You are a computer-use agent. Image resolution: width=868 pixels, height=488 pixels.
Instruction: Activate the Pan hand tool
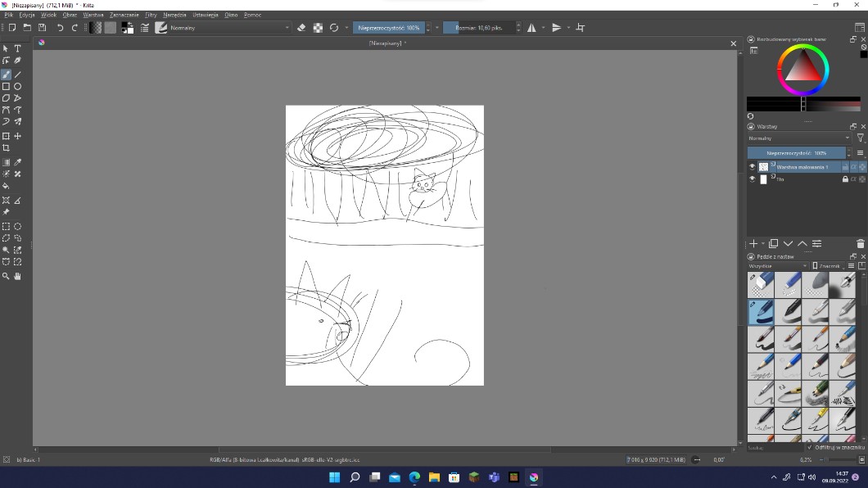point(17,277)
